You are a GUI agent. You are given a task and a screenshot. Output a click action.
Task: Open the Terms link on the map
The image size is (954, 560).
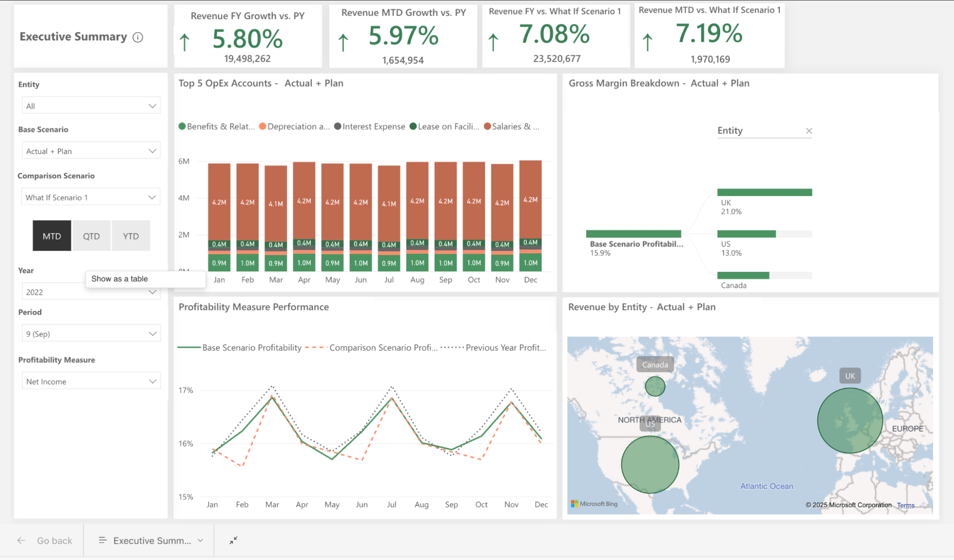point(905,505)
